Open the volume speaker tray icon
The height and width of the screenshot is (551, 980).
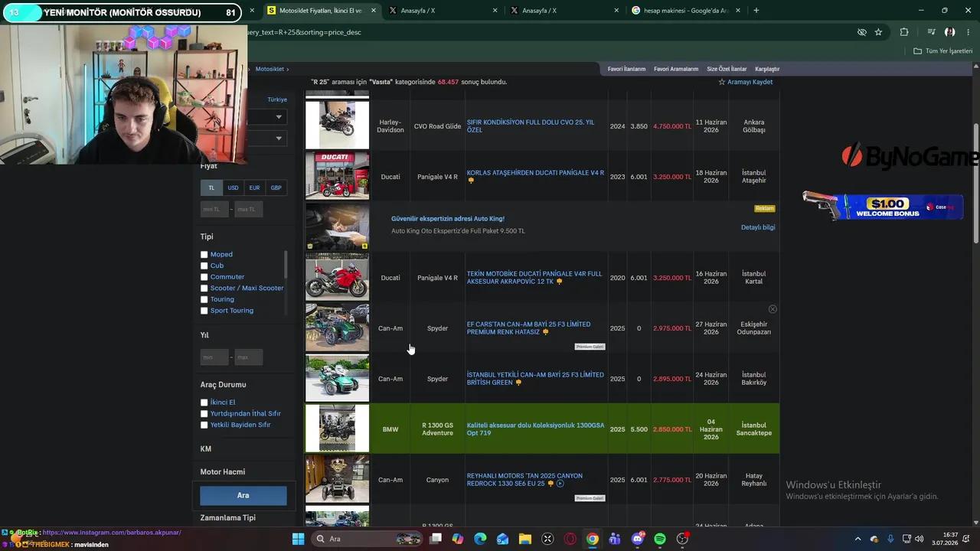[x=919, y=539]
